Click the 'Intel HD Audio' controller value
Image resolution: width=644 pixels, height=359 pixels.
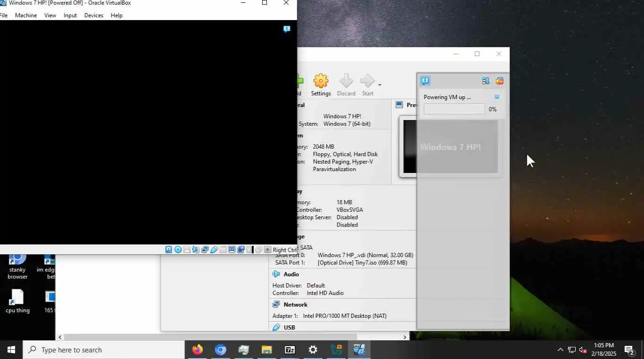click(325, 293)
